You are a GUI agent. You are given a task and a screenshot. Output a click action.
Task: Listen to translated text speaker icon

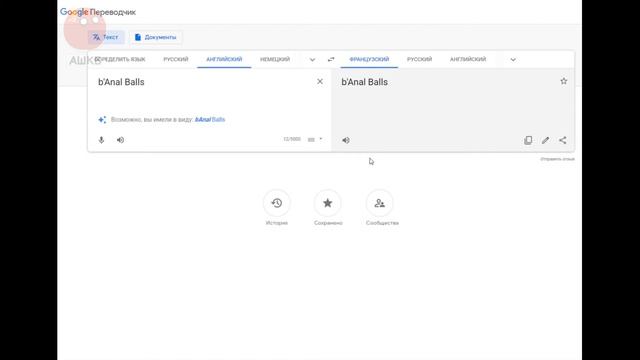pos(346,140)
